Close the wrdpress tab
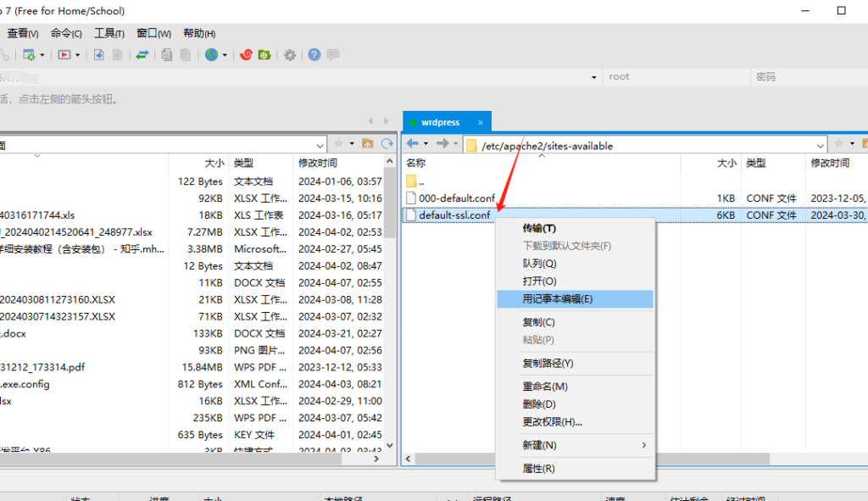The width and height of the screenshot is (868, 501). tap(481, 122)
